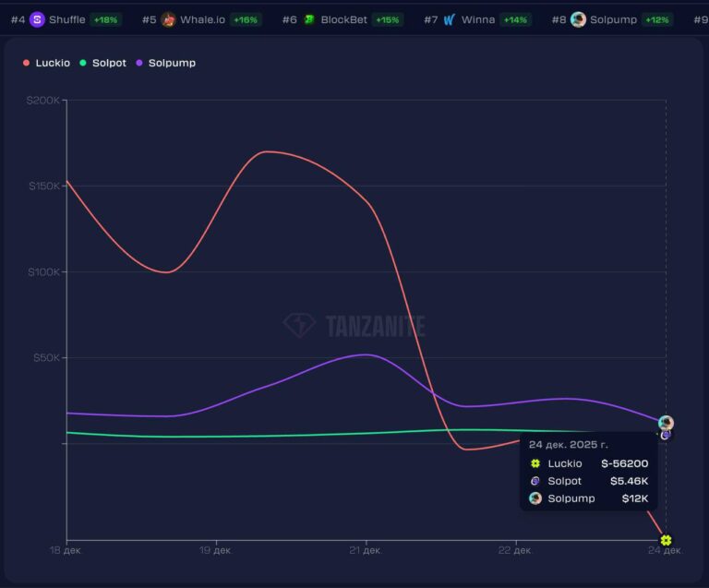Click the Luckio clover icon in tooltip
The width and height of the screenshot is (709, 588).
click(x=535, y=463)
